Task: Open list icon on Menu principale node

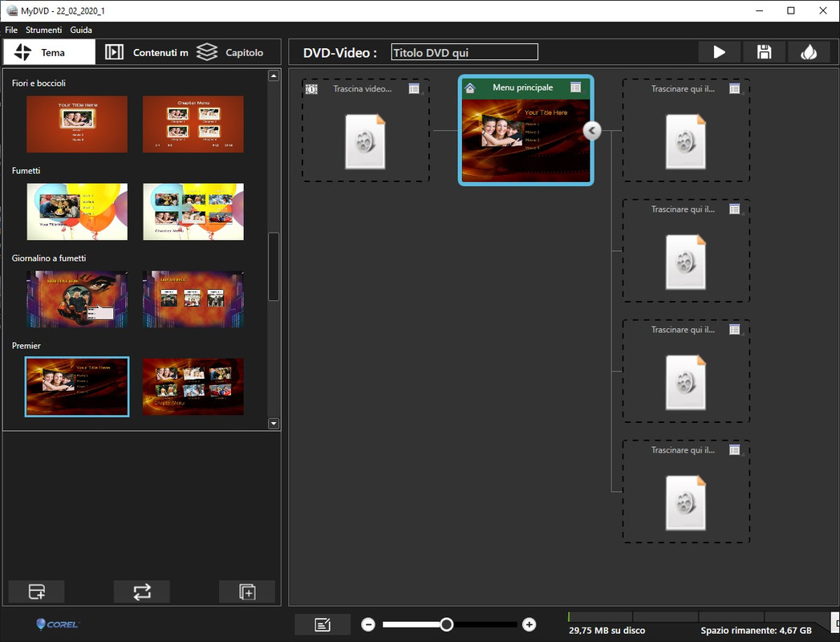Action: click(x=575, y=87)
